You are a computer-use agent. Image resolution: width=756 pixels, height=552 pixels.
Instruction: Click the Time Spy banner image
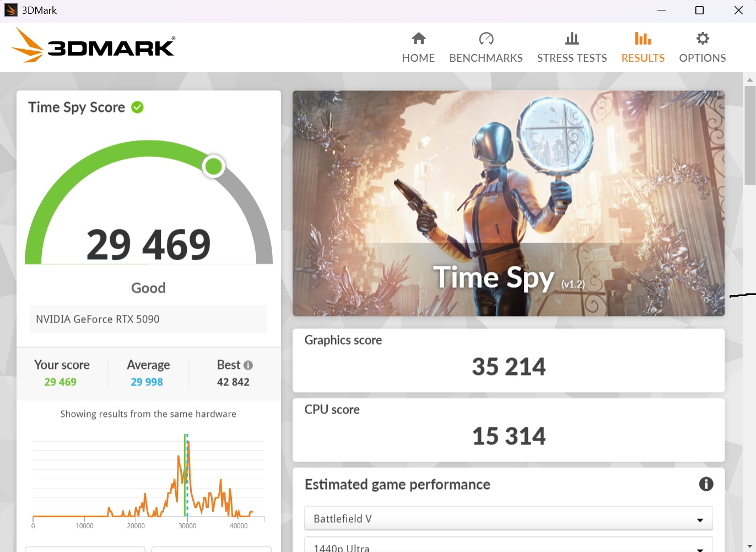tap(508, 203)
